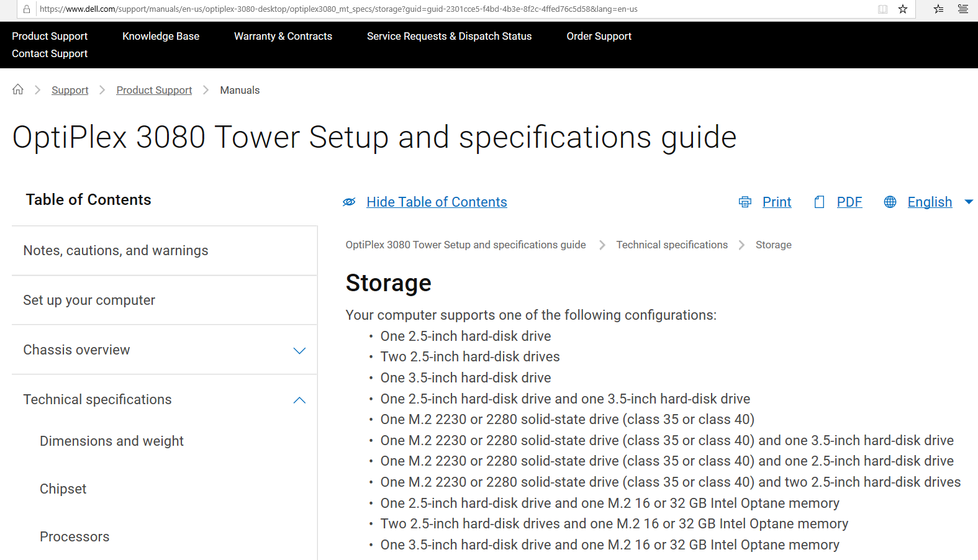This screenshot has height=560, width=978.
Task: Click the browser address bar URL
Action: tap(338, 9)
